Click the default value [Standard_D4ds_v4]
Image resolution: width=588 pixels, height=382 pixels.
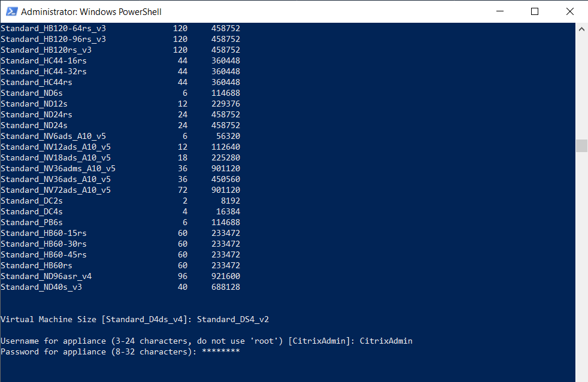click(x=147, y=319)
